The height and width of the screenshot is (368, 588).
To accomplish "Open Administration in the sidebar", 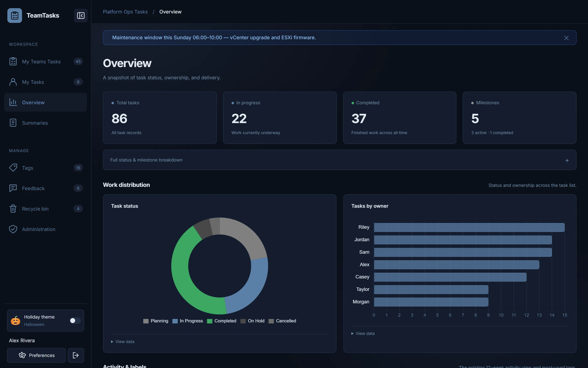I will click(x=46, y=229).
